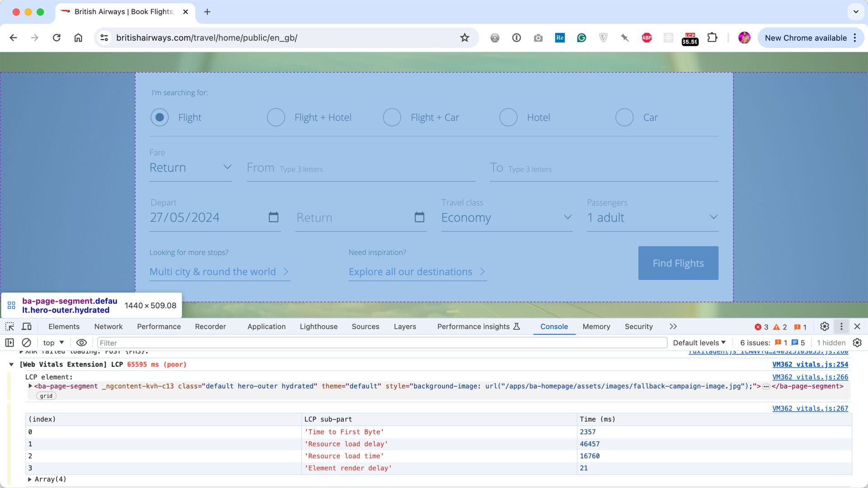Toggle the device toolbar icon
Screen dimensions: 868x488
tap(27, 326)
